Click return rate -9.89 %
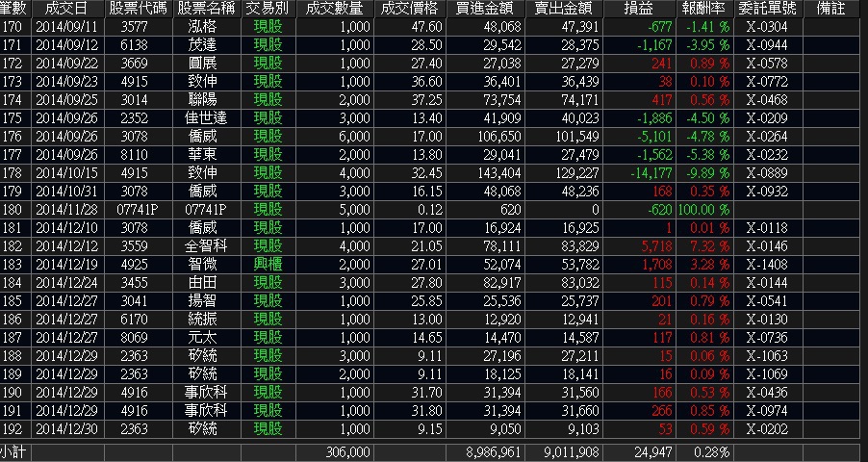Screen dimensions: 868x462 pos(707,173)
